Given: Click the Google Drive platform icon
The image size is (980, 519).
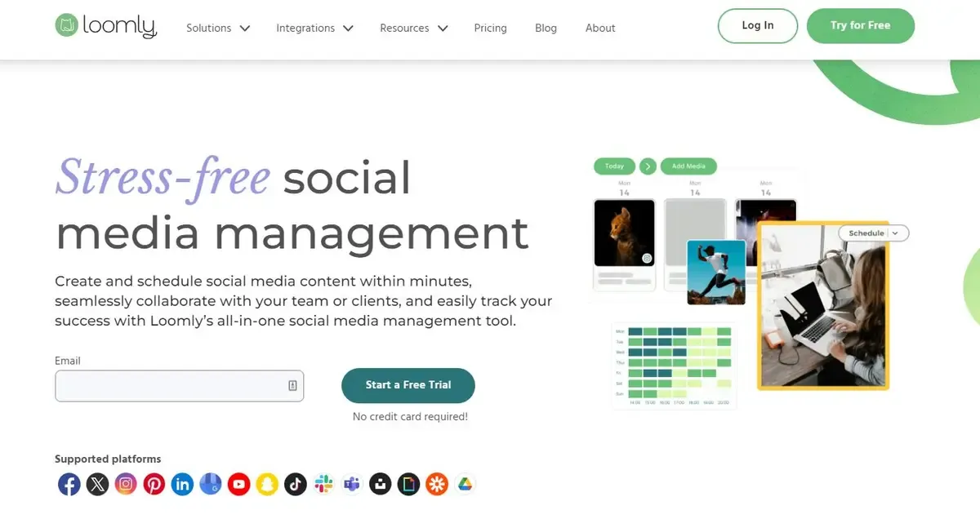Looking at the screenshot, I should pyautogui.click(x=465, y=485).
